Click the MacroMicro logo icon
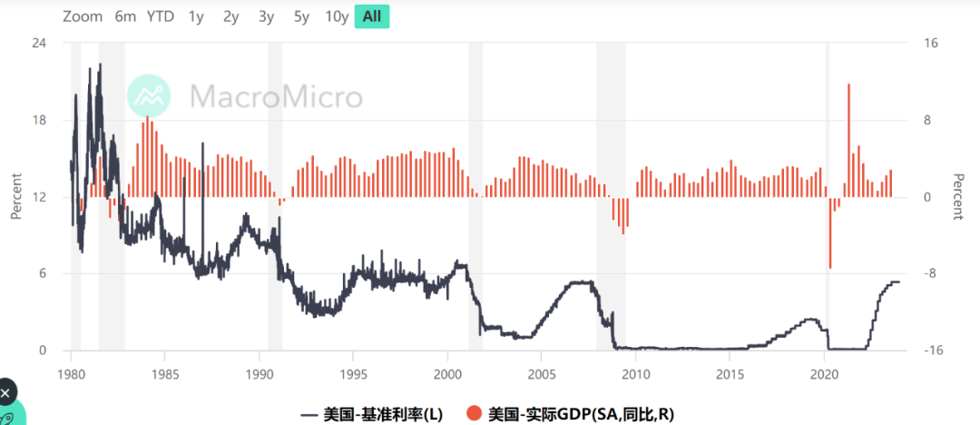Viewport: 980px width, 425px height. click(149, 95)
